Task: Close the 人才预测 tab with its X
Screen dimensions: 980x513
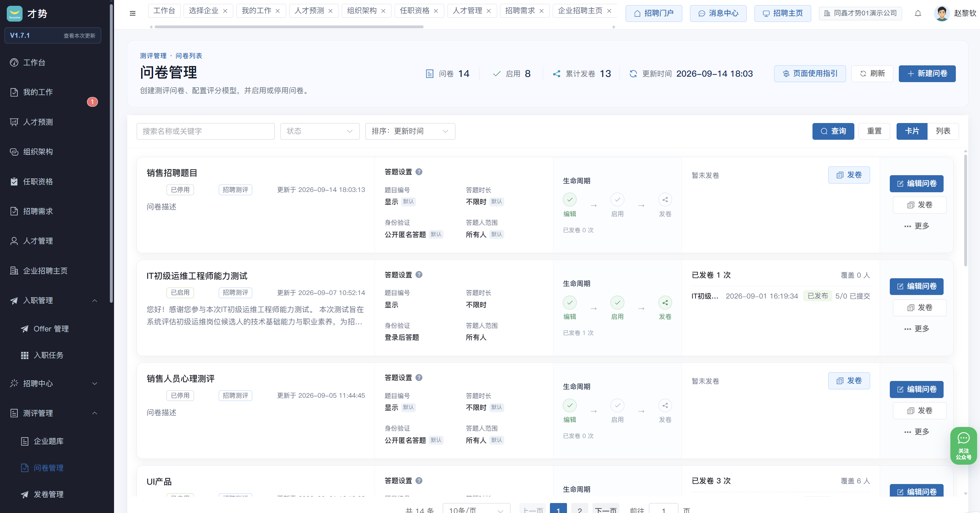Action: (x=331, y=11)
